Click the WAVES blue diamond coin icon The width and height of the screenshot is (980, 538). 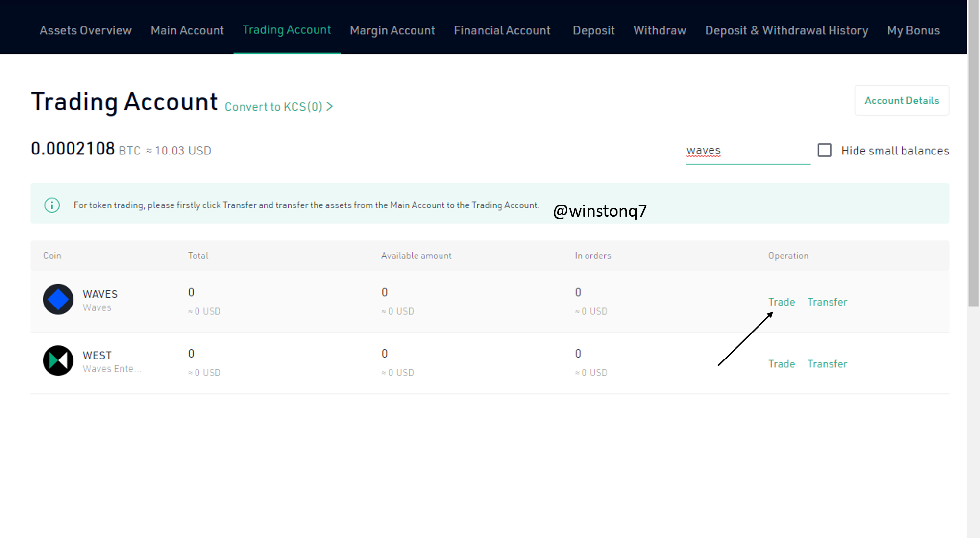pos(58,299)
